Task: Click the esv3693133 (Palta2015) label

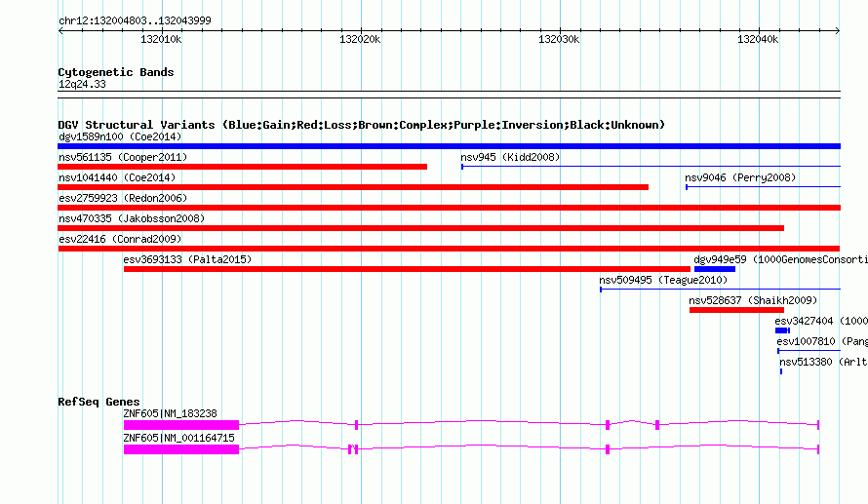Action: pyautogui.click(x=187, y=259)
